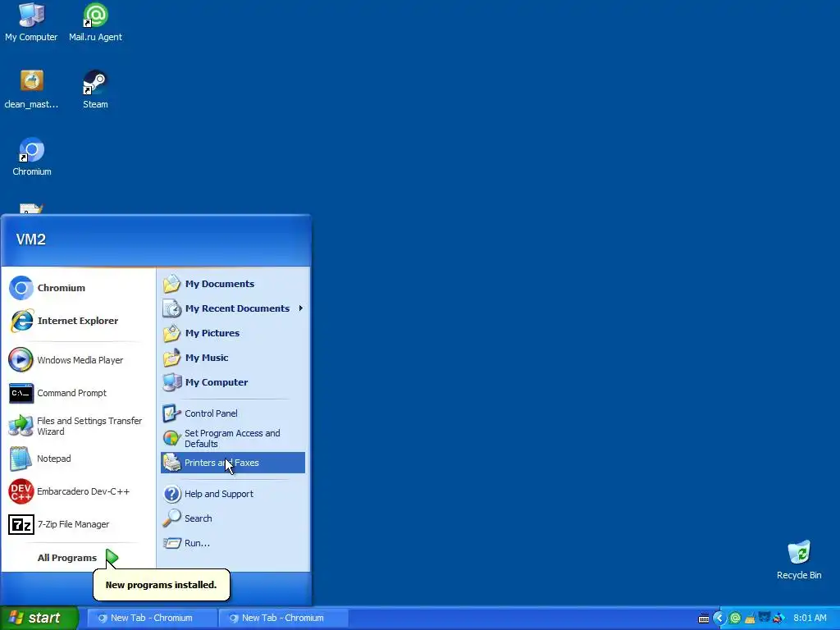Select My Computer desktop icon
Image resolution: width=840 pixels, height=630 pixels.
click(x=31, y=22)
